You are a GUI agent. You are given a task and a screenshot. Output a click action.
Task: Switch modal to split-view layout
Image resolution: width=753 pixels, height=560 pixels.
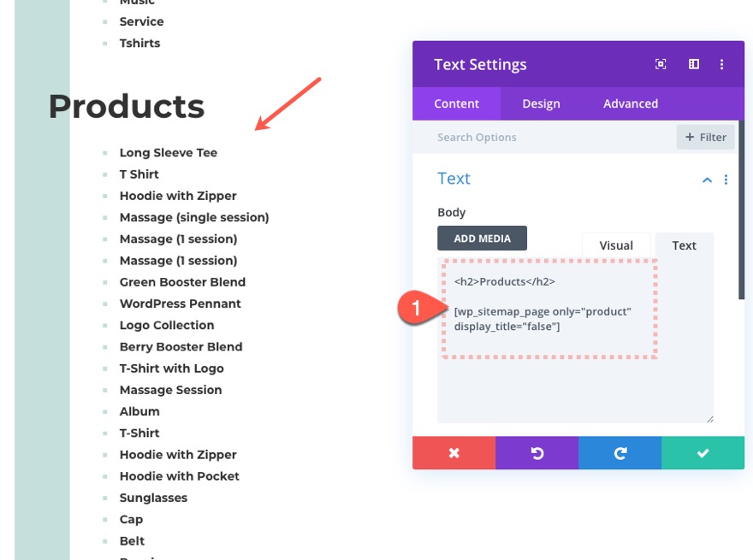coord(694,64)
